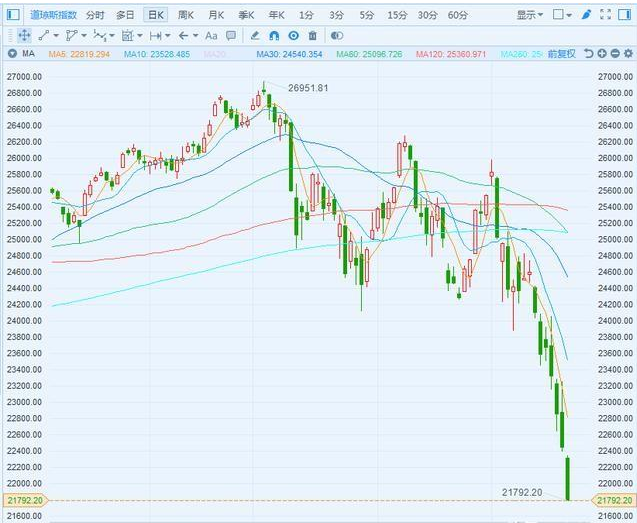The width and height of the screenshot is (637, 523).
Task: Zoom out chart with minus icon
Action: coord(615,53)
